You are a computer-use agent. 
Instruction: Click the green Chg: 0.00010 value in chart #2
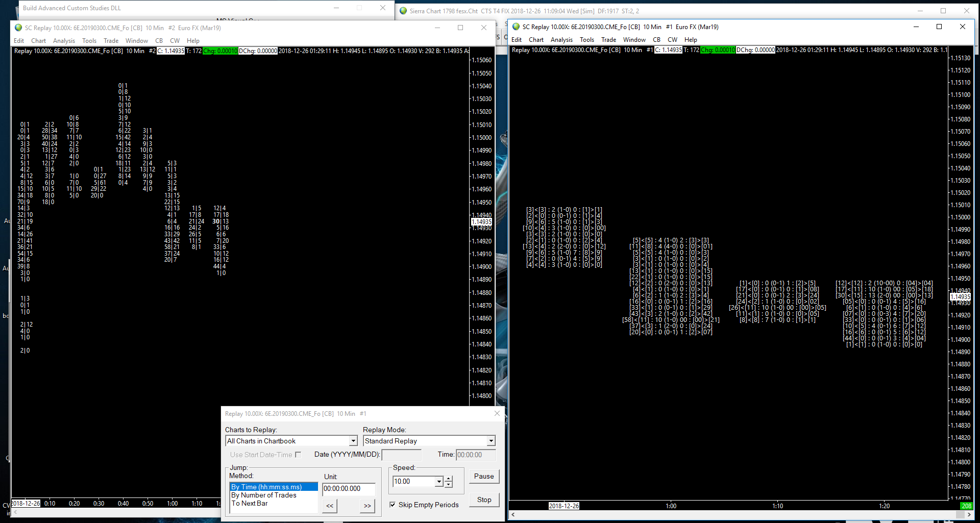[220, 51]
